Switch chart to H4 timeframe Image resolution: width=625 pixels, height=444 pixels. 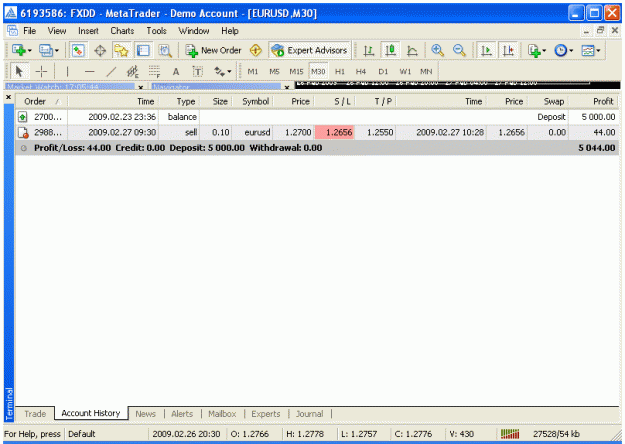click(x=361, y=72)
